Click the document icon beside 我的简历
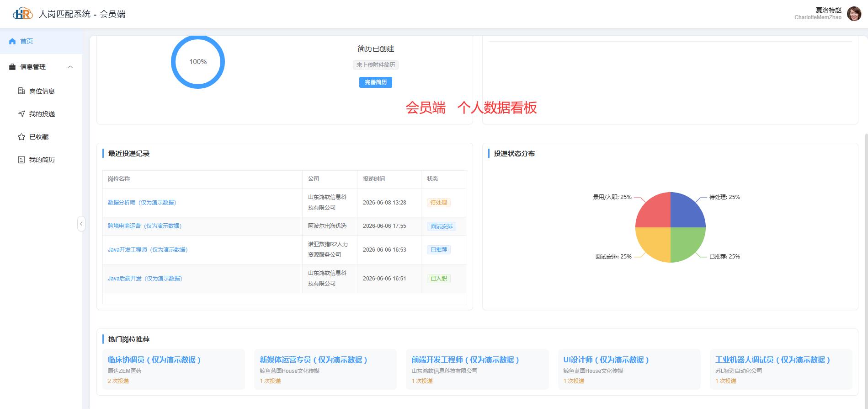This screenshot has width=868, height=409. point(21,160)
